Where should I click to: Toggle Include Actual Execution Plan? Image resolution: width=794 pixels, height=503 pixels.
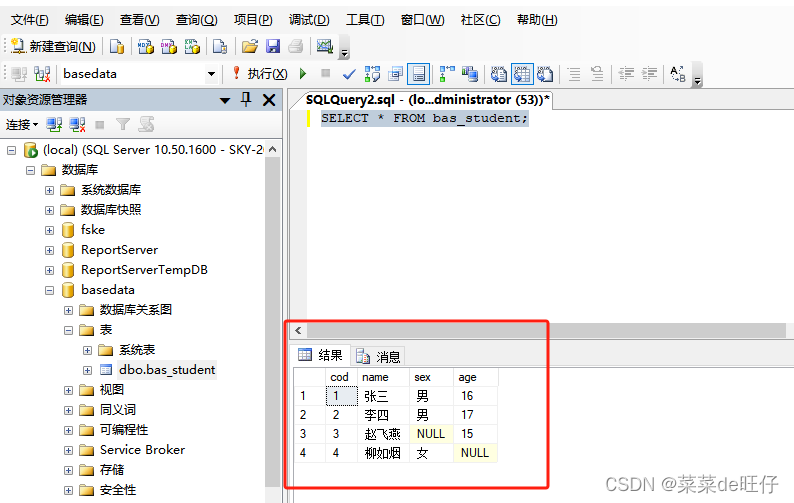(x=447, y=74)
